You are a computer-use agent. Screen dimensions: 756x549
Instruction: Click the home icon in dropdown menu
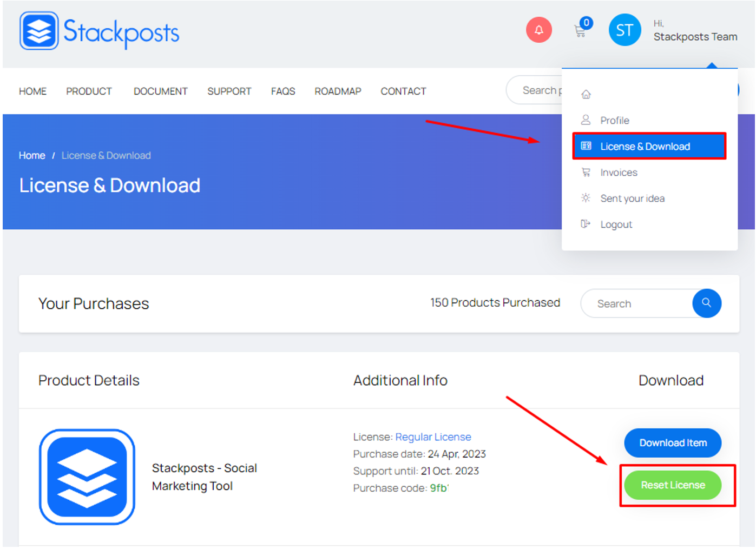click(586, 95)
